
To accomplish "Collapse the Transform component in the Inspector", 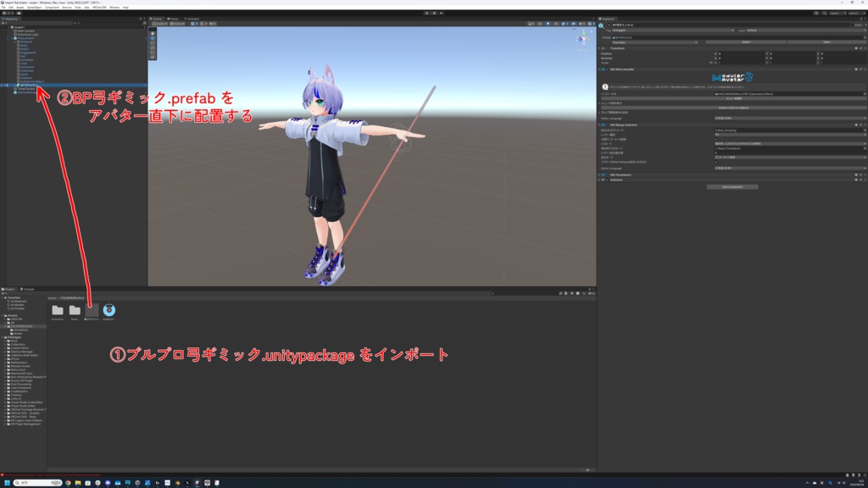I will coord(598,47).
